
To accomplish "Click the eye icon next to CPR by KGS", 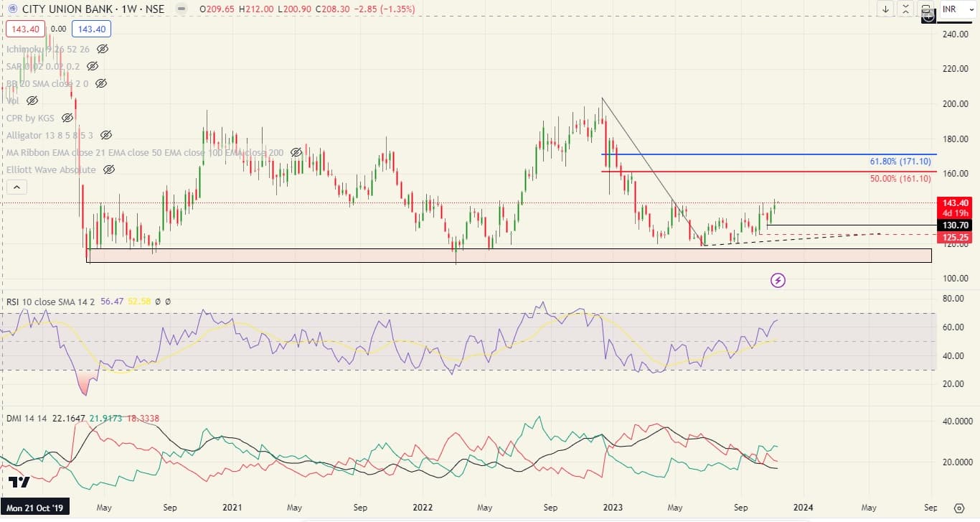I will pos(67,118).
